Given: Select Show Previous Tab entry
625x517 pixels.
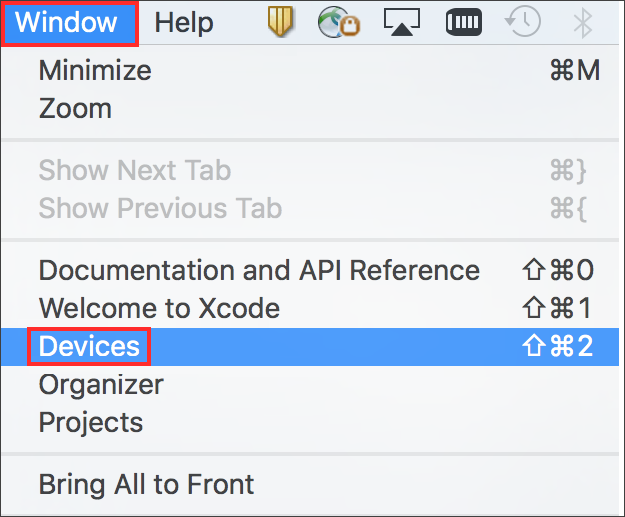Looking at the screenshot, I should click(310, 208).
